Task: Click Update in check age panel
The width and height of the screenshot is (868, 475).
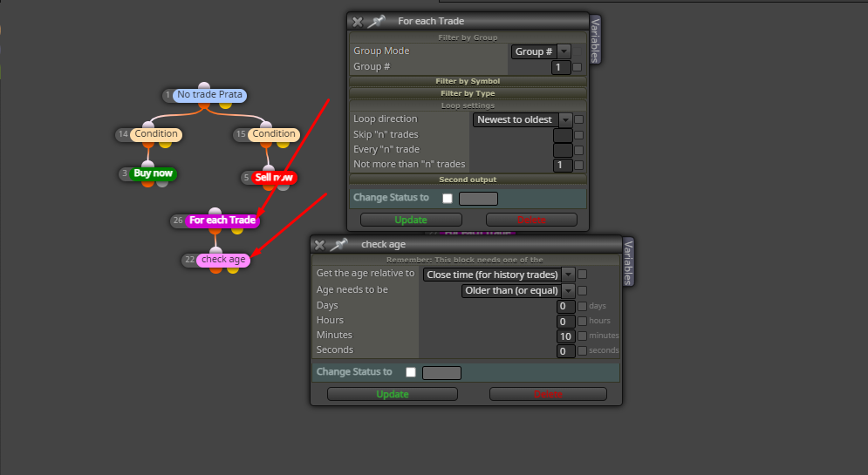Action: tap(393, 394)
